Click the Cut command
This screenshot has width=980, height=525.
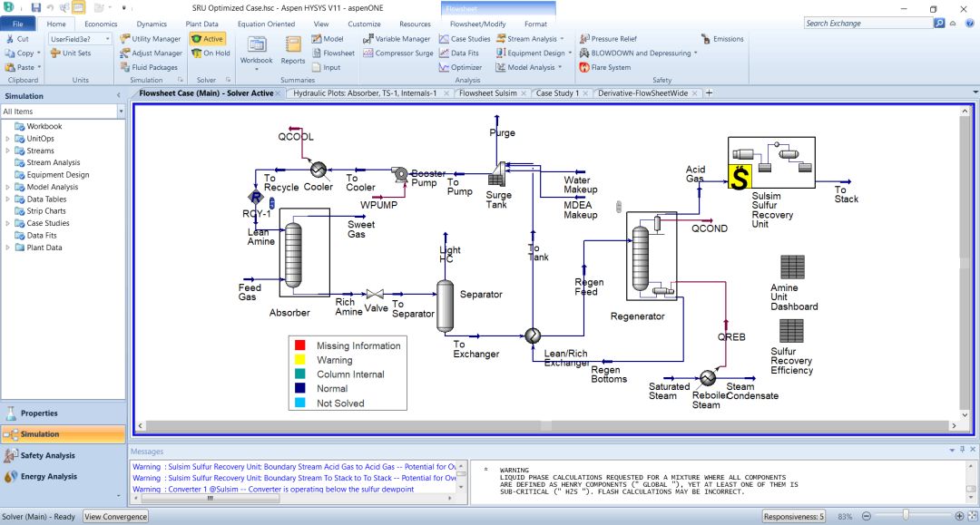(x=17, y=39)
